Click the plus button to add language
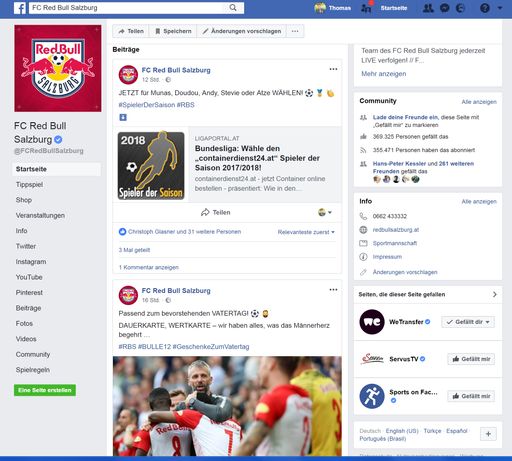The width and height of the screenshot is (512, 461). pos(488,434)
